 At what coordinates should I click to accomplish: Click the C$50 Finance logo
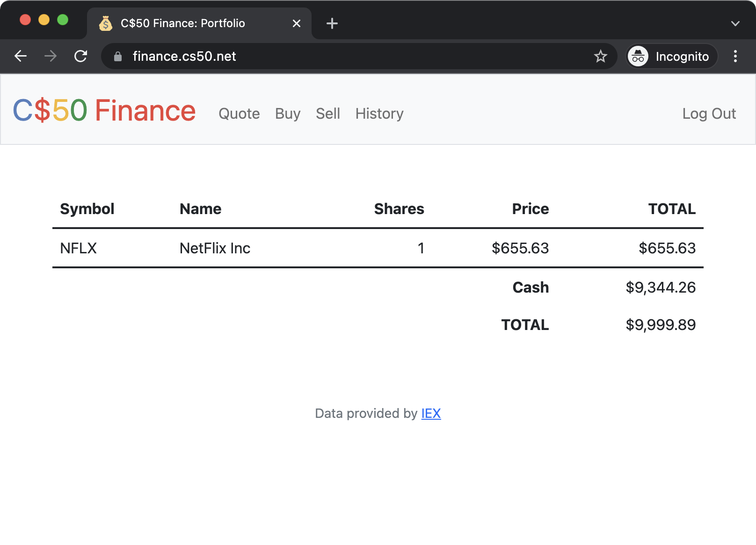click(104, 111)
